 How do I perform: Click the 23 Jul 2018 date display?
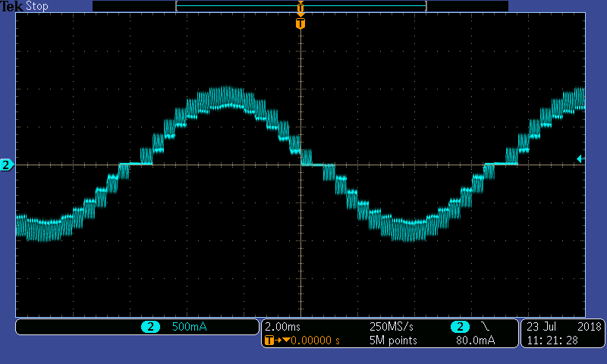click(x=562, y=327)
